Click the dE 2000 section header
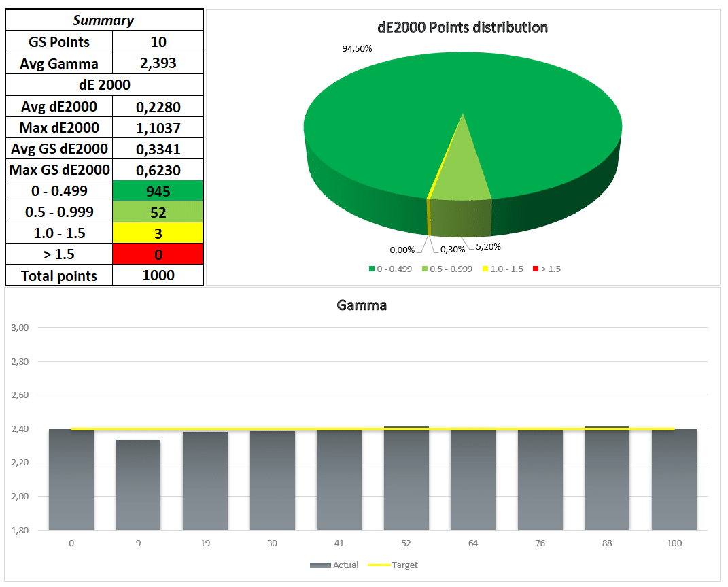The height and width of the screenshot is (587, 728). pyautogui.click(x=104, y=84)
